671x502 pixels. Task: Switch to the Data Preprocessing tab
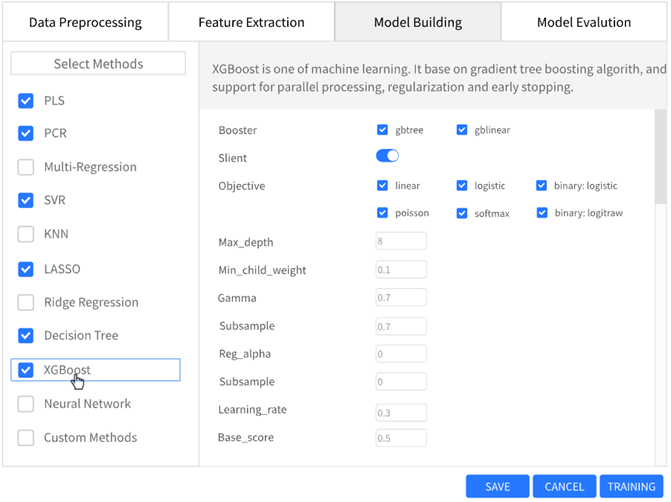(x=85, y=22)
